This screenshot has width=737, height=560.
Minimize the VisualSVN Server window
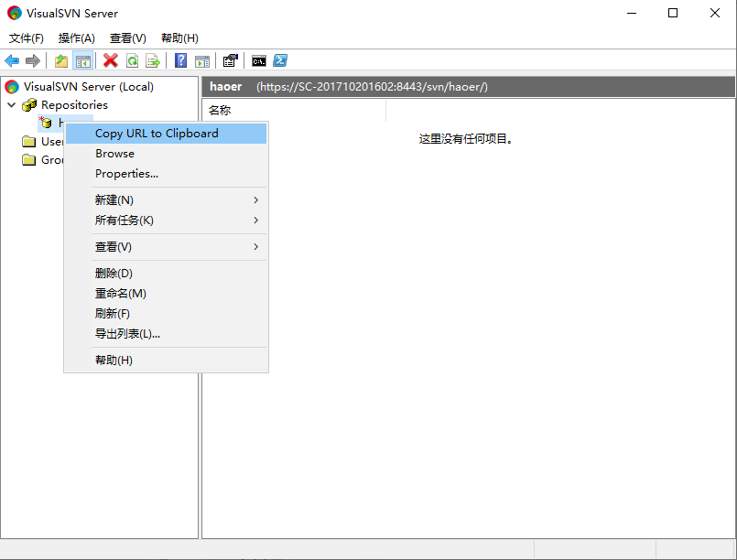tap(631, 13)
